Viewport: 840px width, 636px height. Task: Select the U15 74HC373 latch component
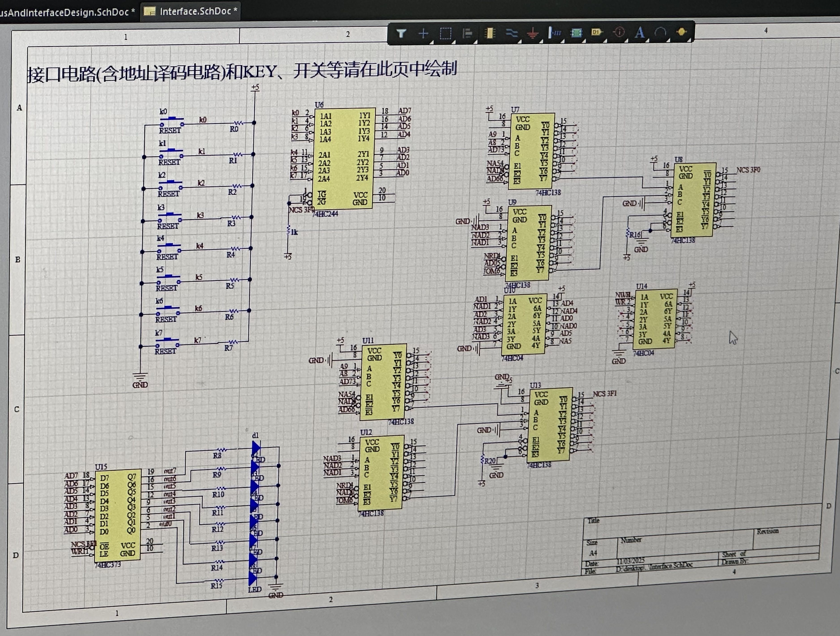118,516
